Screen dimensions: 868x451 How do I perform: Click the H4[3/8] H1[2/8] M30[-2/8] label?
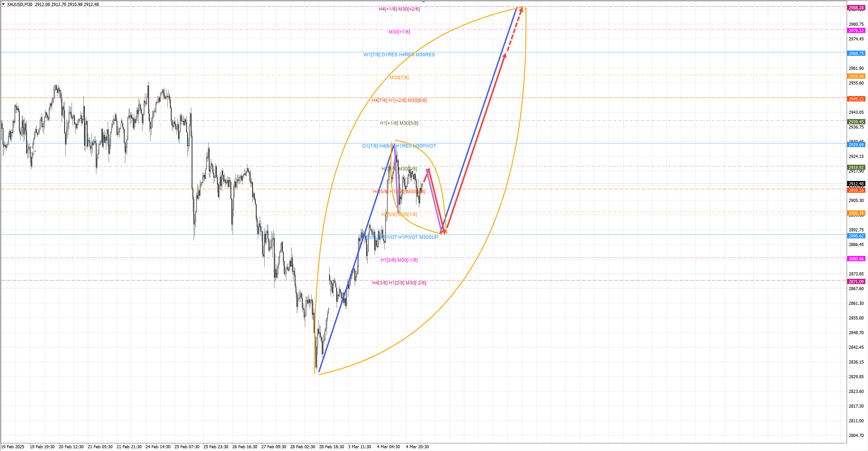pos(399,283)
